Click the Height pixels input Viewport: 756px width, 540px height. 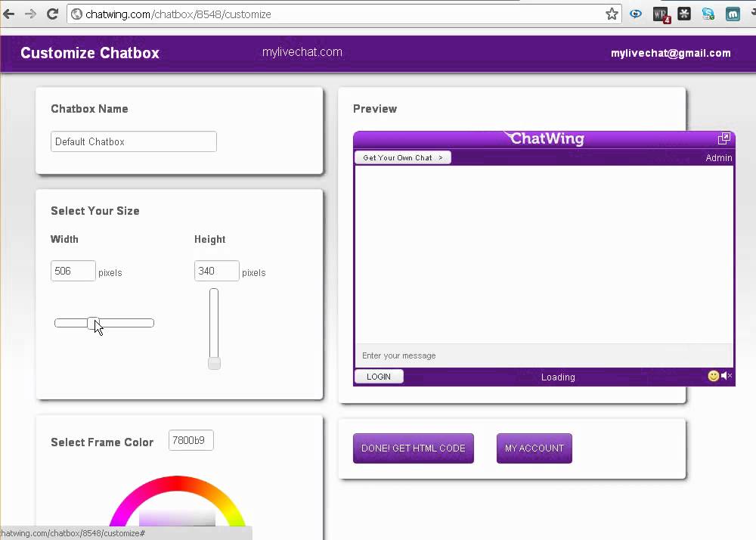point(216,271)
